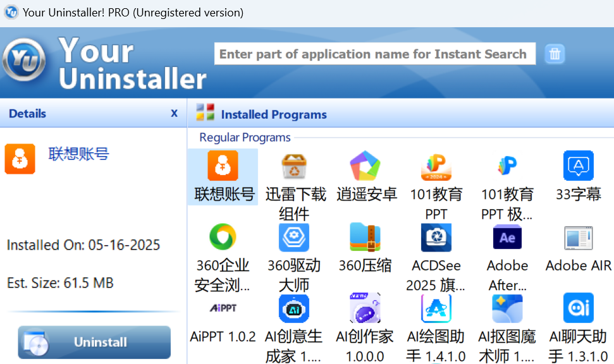The width and height of the screenshot is (614, 364).
Task: Click the title bar application icon
Action: [x=11, y=12]
